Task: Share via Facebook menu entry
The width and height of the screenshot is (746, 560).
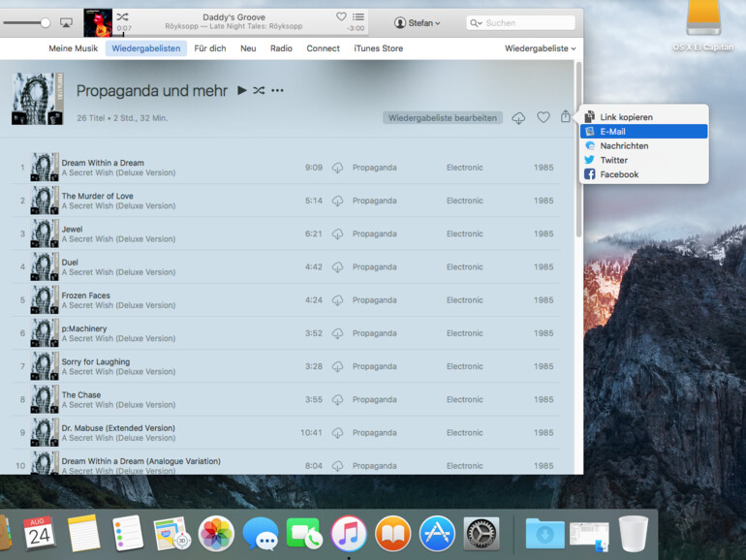Action: click(x=643, y=174)
